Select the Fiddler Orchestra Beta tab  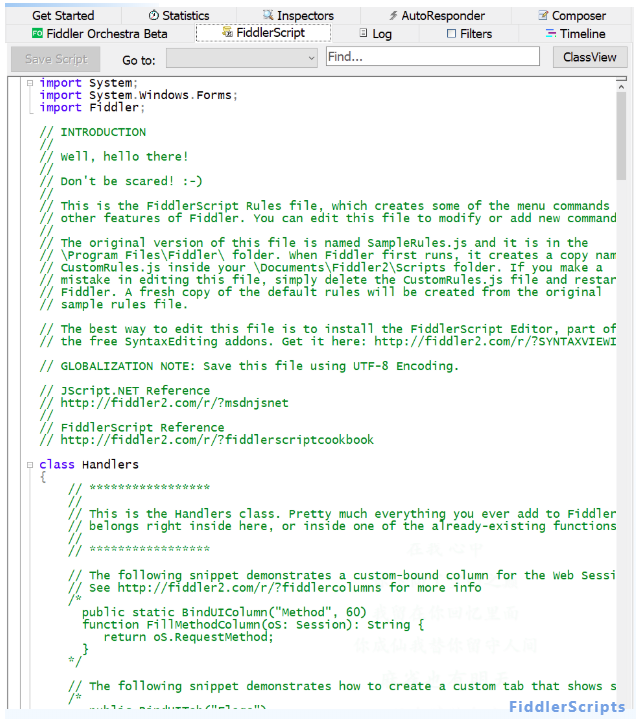click(100, 33)
